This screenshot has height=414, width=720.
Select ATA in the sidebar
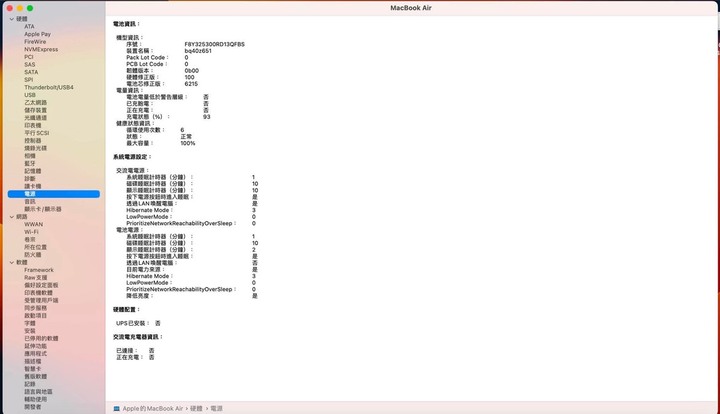coord(29,27)
